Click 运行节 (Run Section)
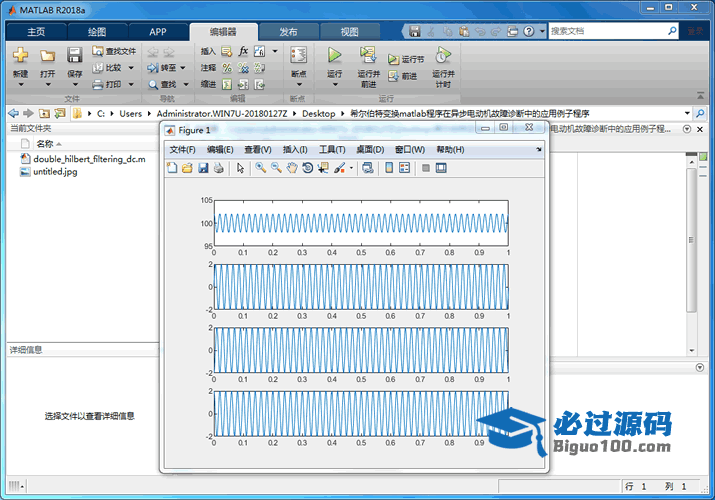The image size is (715, 500). pos(406,59)
